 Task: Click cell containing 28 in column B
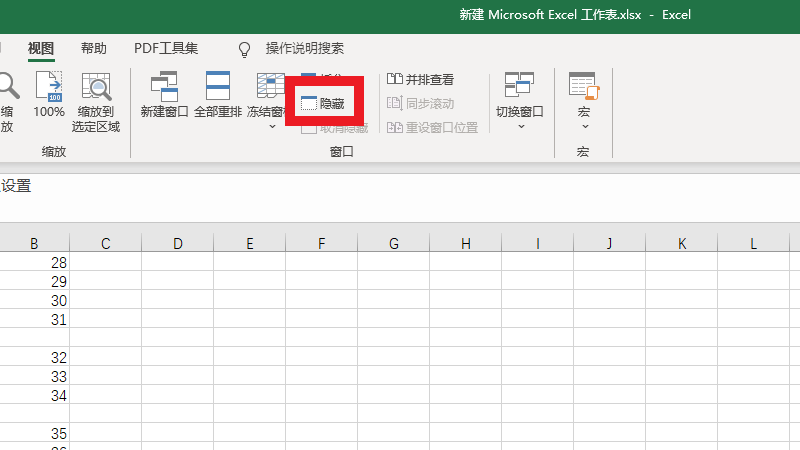tap(34, 262)
